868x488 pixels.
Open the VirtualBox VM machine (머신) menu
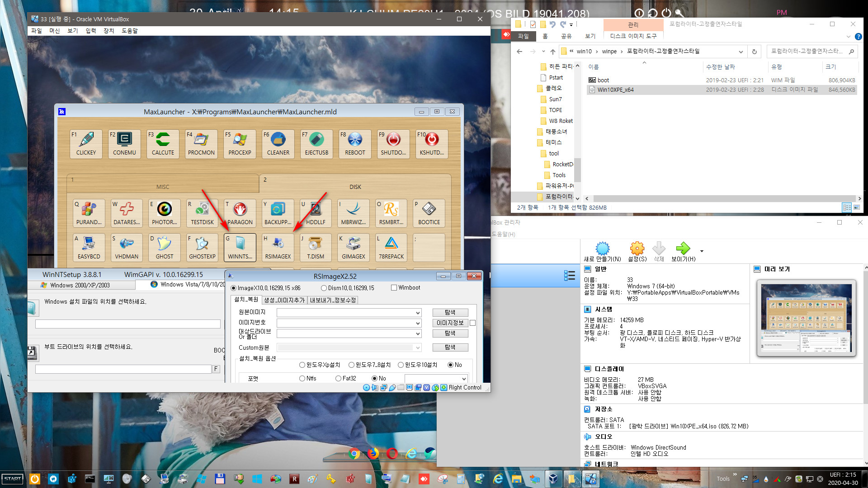click(55, 31)
